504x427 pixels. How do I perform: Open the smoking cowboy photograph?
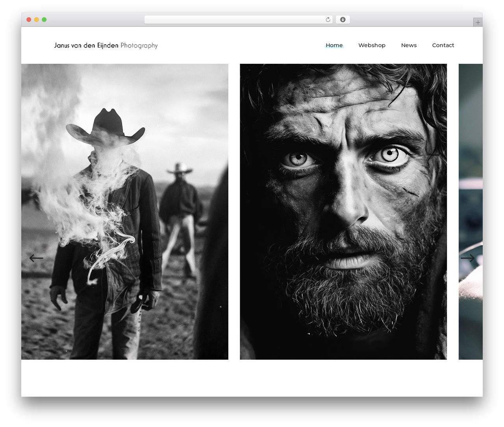click(125, 212)
